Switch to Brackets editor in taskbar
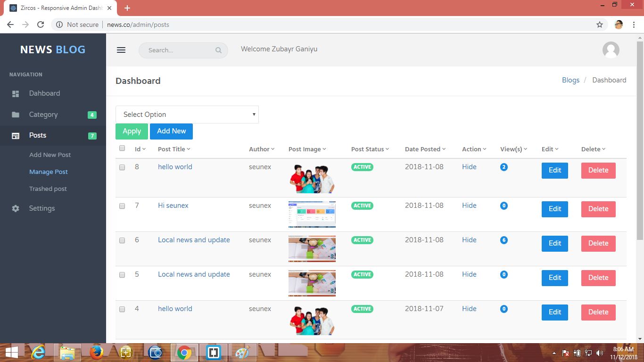The image size is (644, 362). pos(214,353)
